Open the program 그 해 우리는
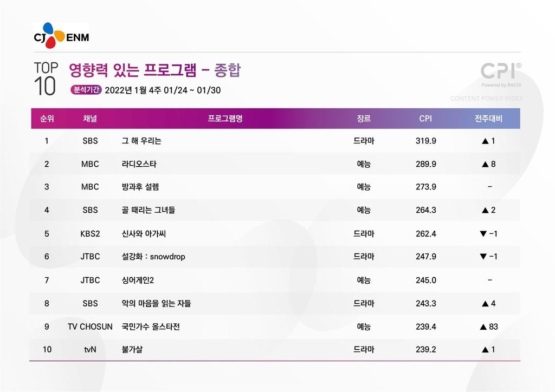This screenshot has width=555, height=392. 141,141
